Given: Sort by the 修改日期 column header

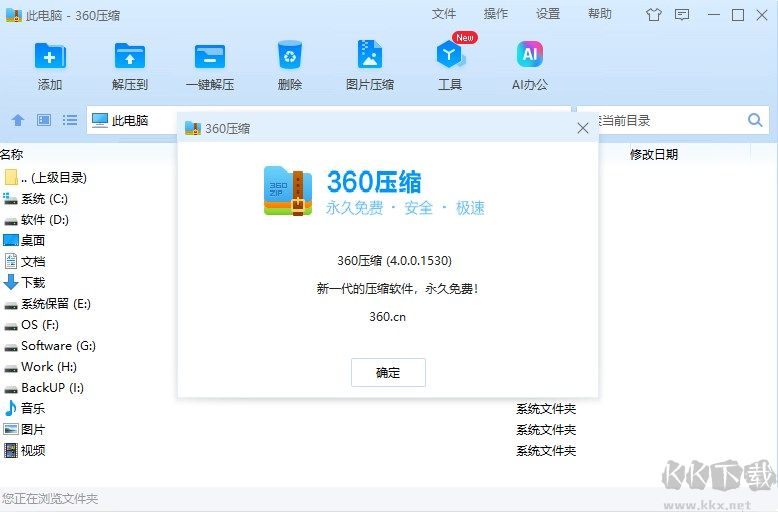Looking at the screenshot, I should pos(654,154).
